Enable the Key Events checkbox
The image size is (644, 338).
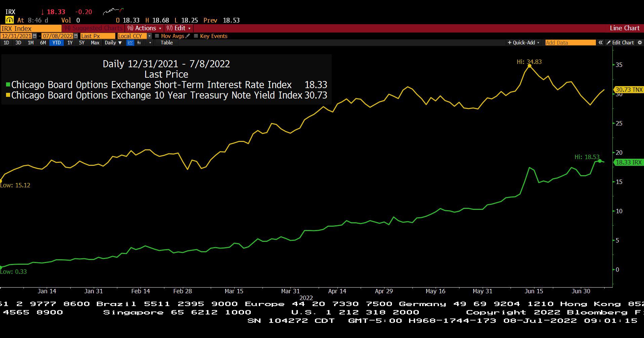pos(196,36)
